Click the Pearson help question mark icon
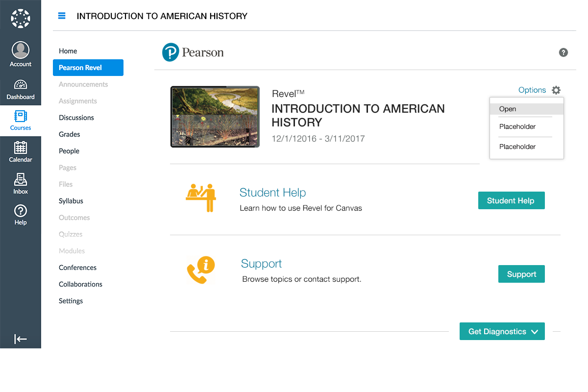Viewport: 588px width, 392px height. pos(563,52)
